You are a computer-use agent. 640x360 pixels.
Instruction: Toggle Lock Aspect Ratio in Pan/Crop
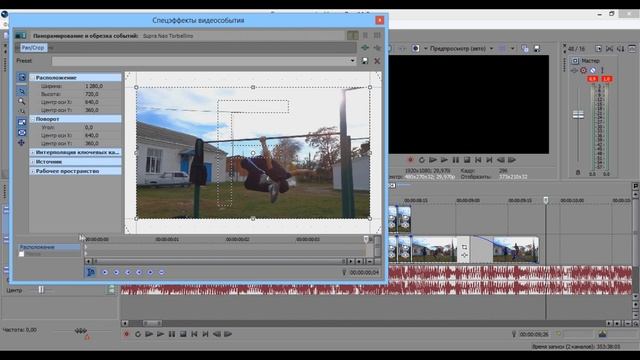coord(22,122)
